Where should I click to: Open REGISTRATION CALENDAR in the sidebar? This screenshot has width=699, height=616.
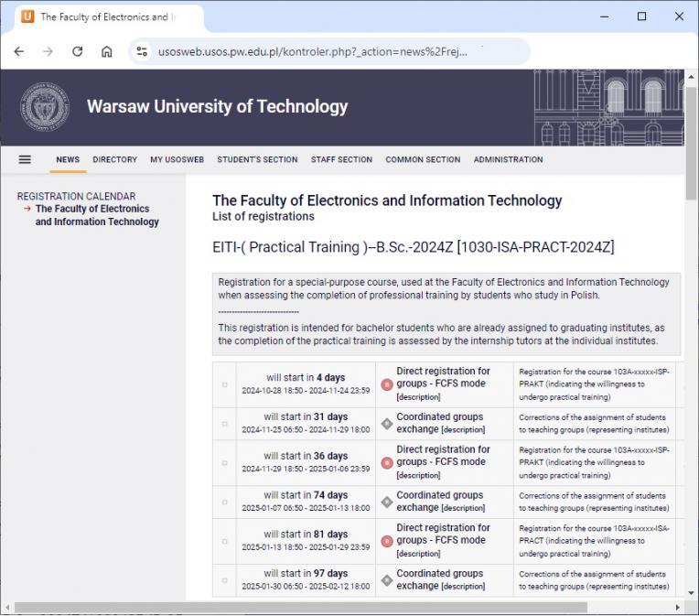click(76, 196)
